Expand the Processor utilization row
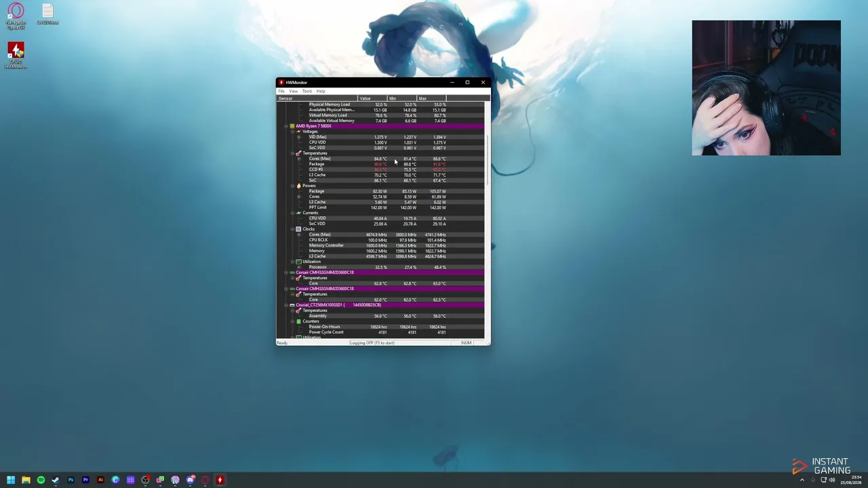Screen dimensions: 868x488 pos(298,267)
